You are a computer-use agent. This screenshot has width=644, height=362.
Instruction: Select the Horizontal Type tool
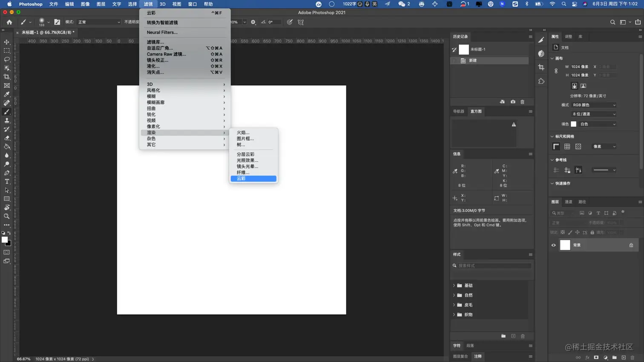click(x=7, y=182)
